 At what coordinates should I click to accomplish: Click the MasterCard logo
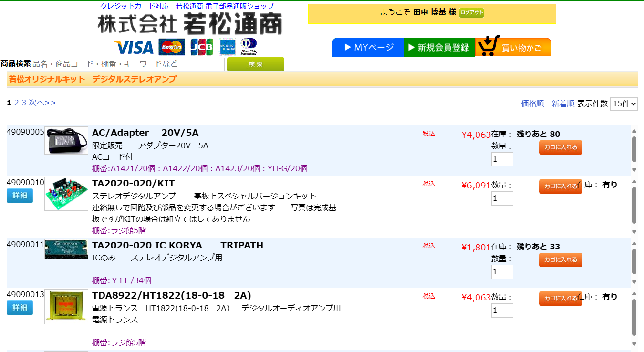[171, 47]
